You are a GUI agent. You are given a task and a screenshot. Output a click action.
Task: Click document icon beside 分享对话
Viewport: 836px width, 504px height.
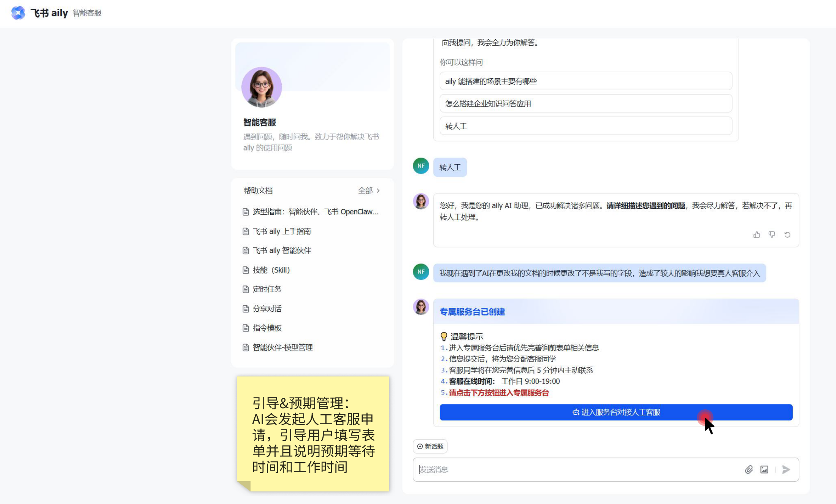[246, 309]
